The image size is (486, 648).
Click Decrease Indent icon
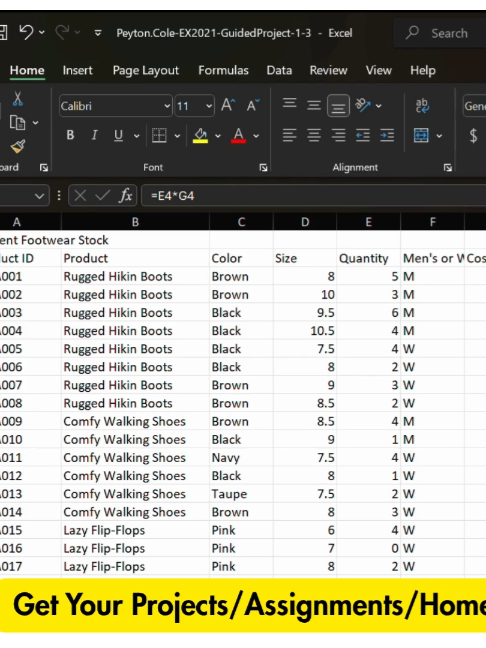click(363, 135)
